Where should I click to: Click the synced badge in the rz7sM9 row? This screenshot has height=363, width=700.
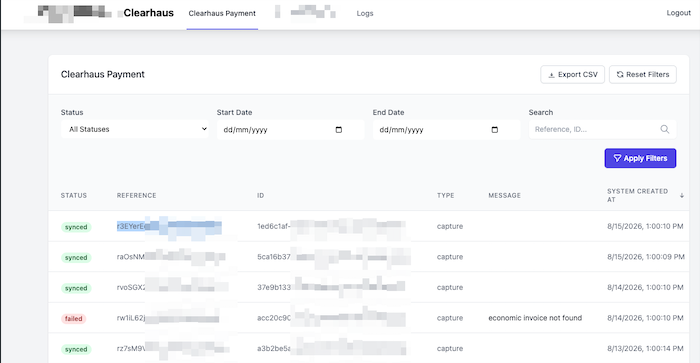[76, 349]
